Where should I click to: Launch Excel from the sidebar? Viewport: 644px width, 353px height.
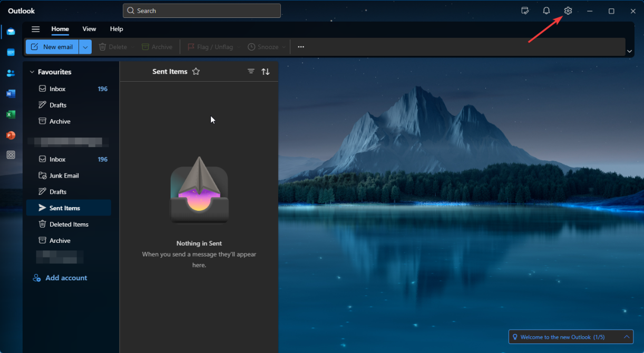click(x=11, y=114)
